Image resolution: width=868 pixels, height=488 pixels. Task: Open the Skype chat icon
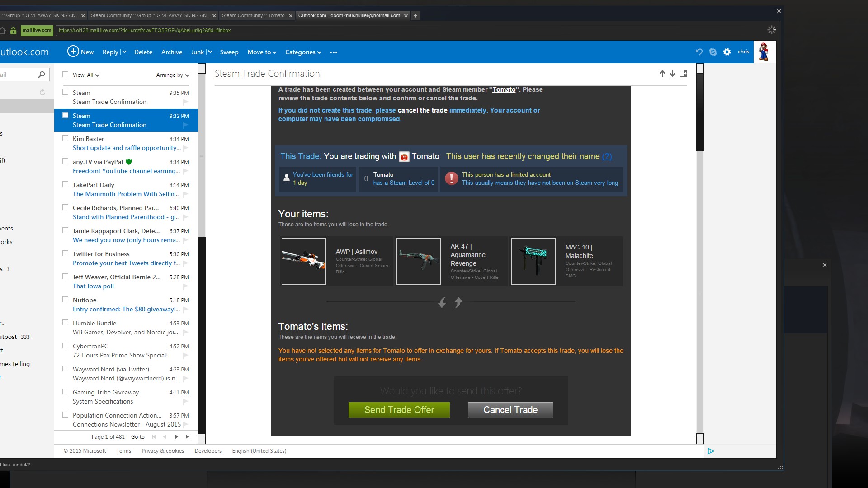tap(713, 52)
